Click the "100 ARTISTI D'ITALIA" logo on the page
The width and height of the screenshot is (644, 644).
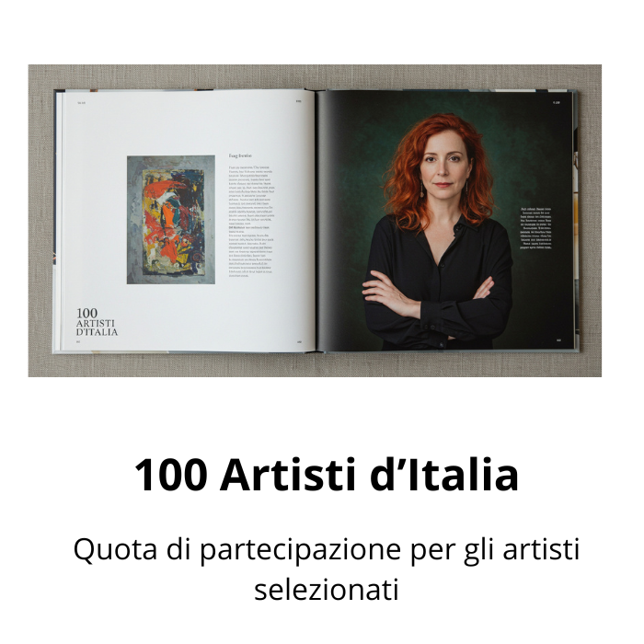pyautogui.click(x=97, y=322)
